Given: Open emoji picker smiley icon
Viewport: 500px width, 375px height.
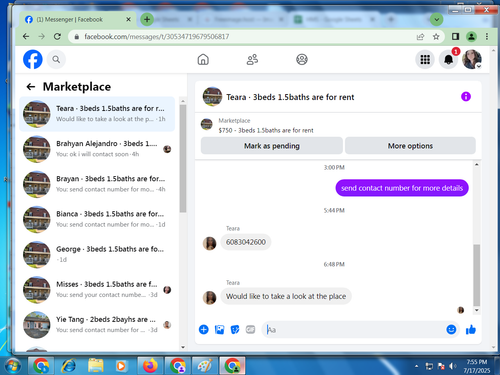Looking at the screenshot, I should coord(451,330).
